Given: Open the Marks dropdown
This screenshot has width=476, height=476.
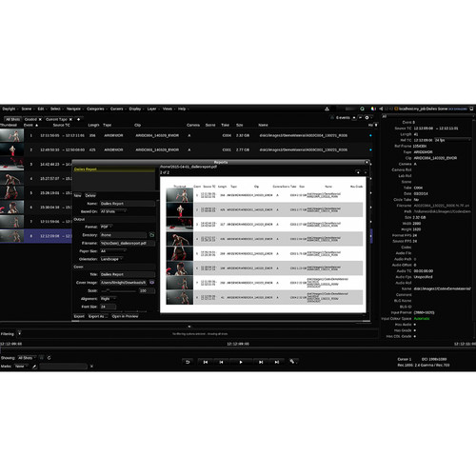Looking at the screenshot, I should (22, 367).
